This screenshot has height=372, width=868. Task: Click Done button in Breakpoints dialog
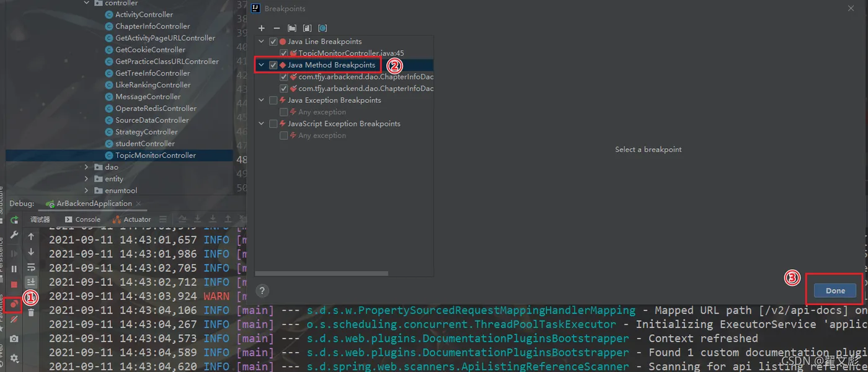(835, 291)
